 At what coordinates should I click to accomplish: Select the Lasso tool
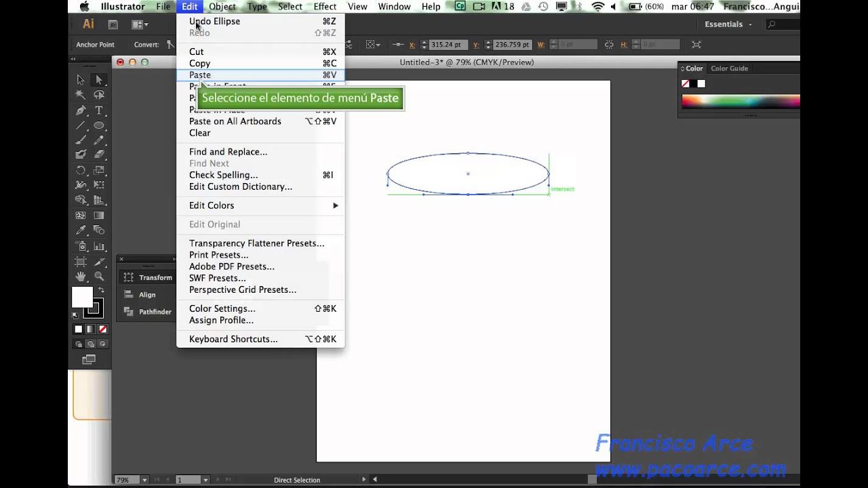pos(99,95)
